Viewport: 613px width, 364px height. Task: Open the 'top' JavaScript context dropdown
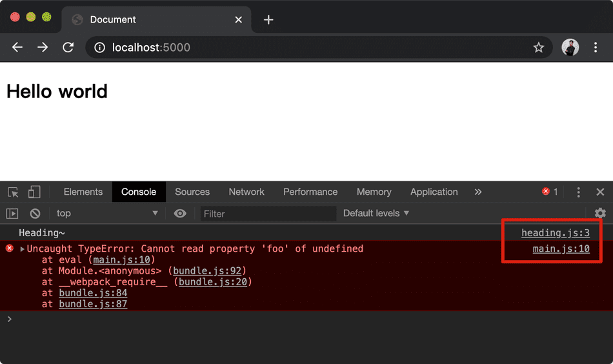107,214
